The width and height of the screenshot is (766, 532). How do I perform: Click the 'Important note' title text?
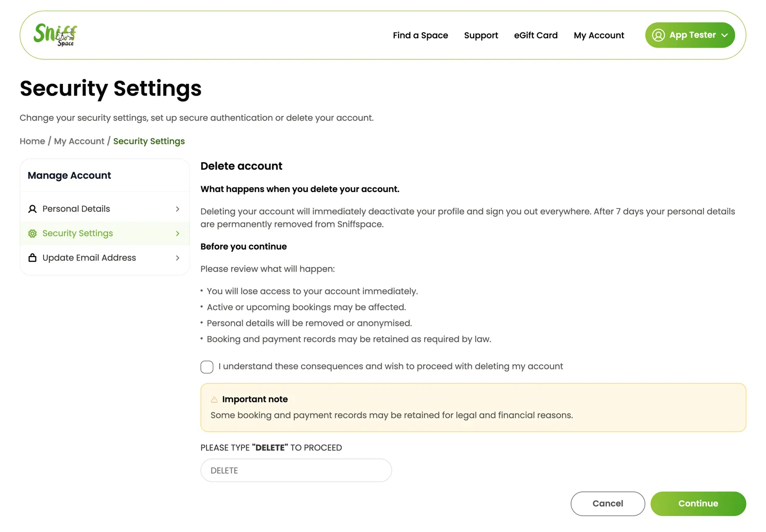[255, 399]
